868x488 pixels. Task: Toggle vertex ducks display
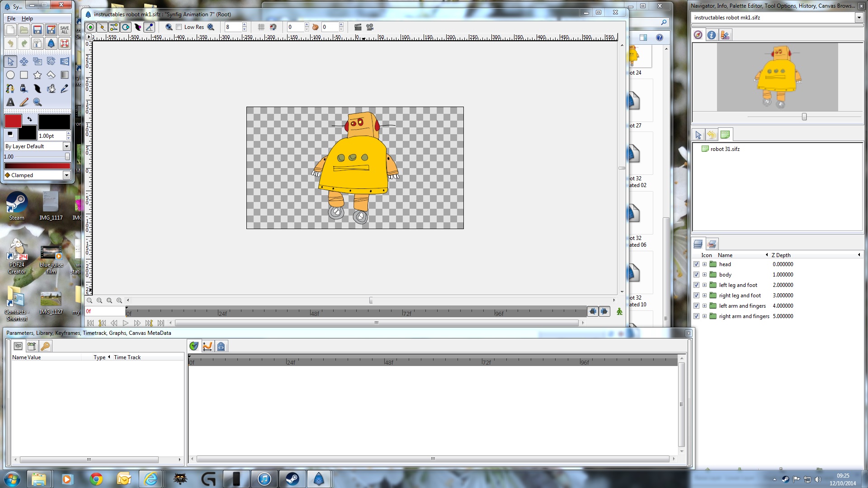click(x=102, y=27)
